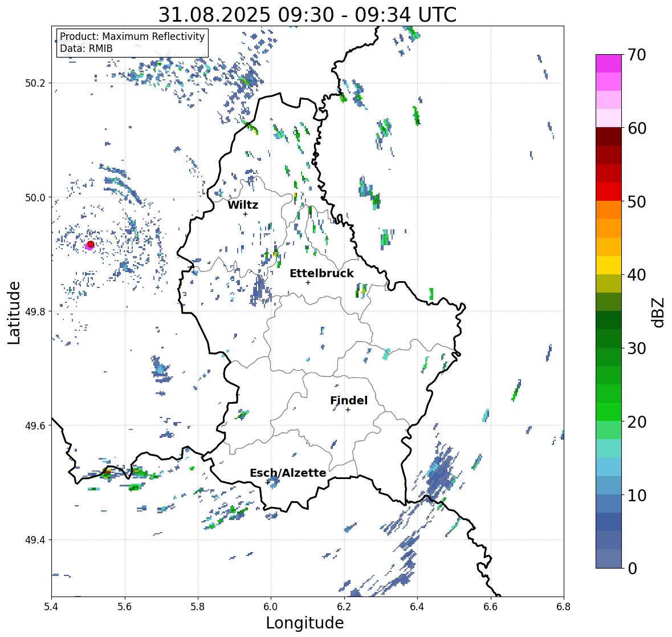This screenshot has height=637, width=672.
Task: Click the longitude tick label 6.6
Action: click(491, 606)
